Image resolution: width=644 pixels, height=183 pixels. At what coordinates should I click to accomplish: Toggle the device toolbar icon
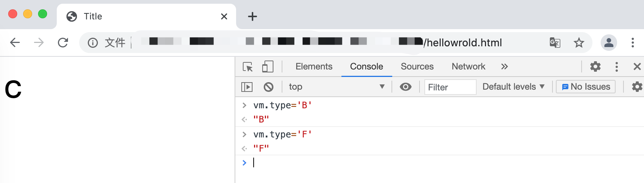click(267, 67)
